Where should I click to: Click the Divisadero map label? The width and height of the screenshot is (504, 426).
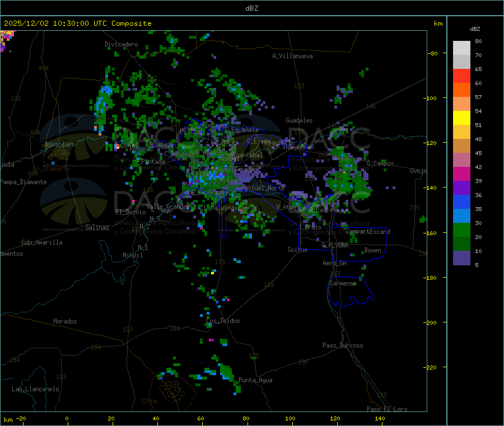[121, 44]
